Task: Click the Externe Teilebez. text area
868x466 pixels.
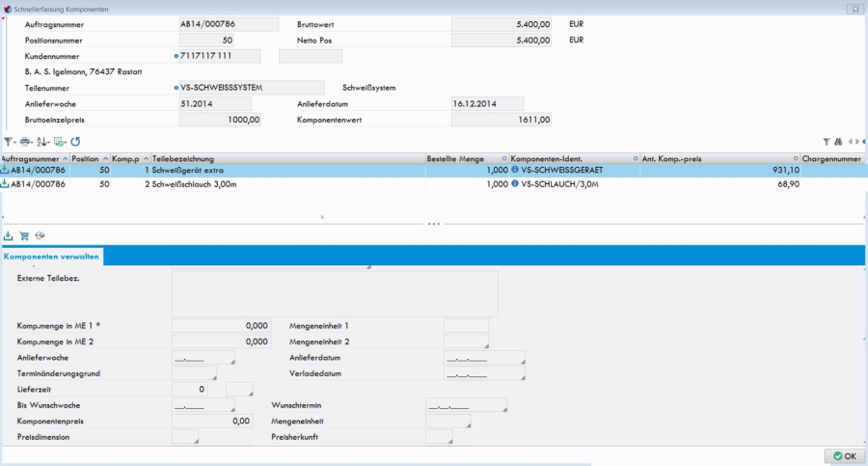Action: click(x=334, y=293)
